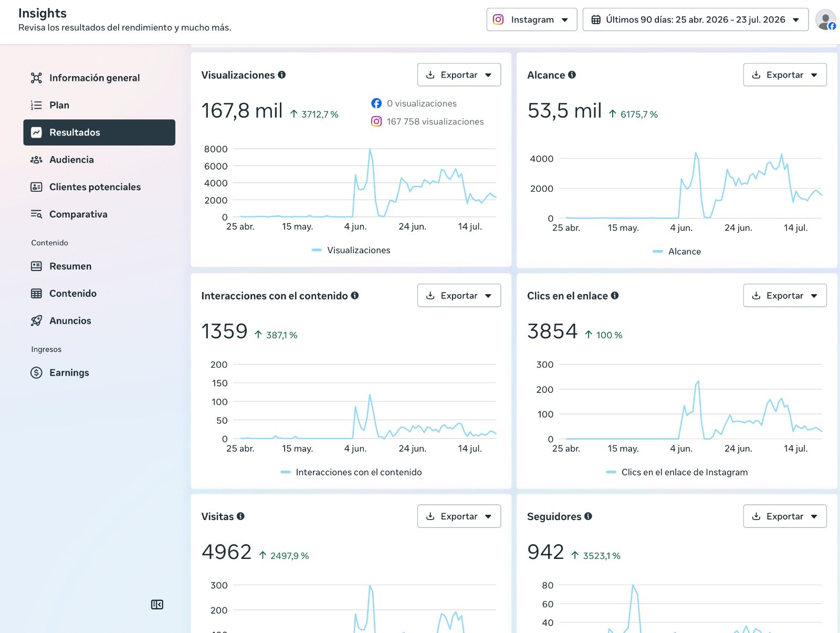Click the Visitas info icon
Image resolution: width=840 pixels, height=633 pixels.
(x=240, y=516)
